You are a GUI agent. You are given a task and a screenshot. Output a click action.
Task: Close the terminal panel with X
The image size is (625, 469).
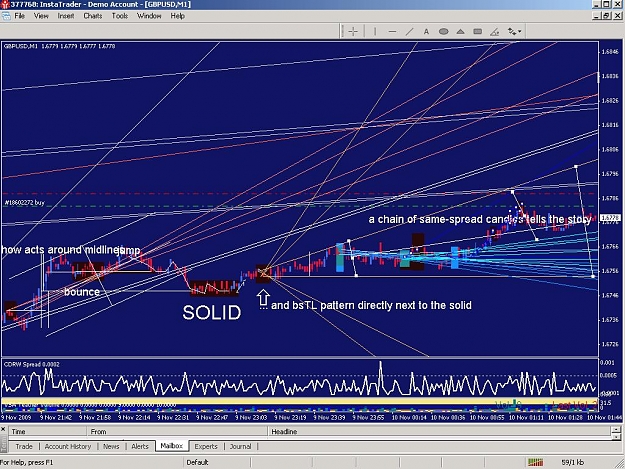pyautogui.click(x=3, y=430)
